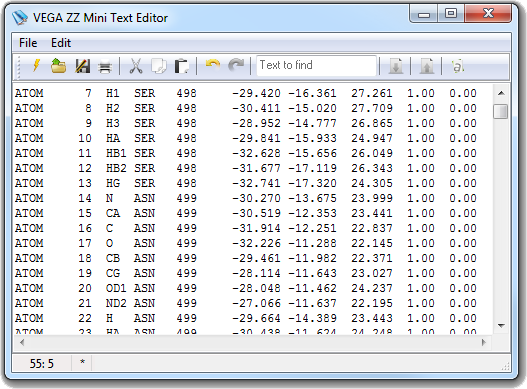Open the File menu
The image size is (527, 389).
click(28, 43)
